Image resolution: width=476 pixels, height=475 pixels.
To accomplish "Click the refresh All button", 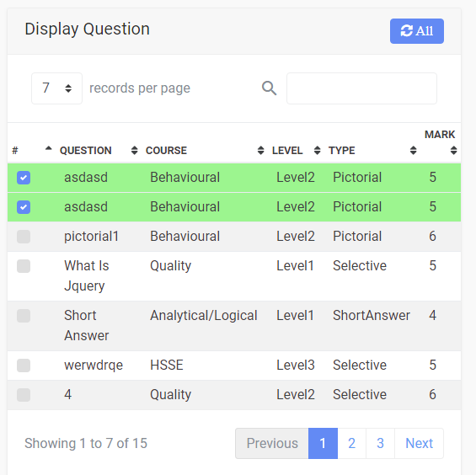I will pos(417,31).
